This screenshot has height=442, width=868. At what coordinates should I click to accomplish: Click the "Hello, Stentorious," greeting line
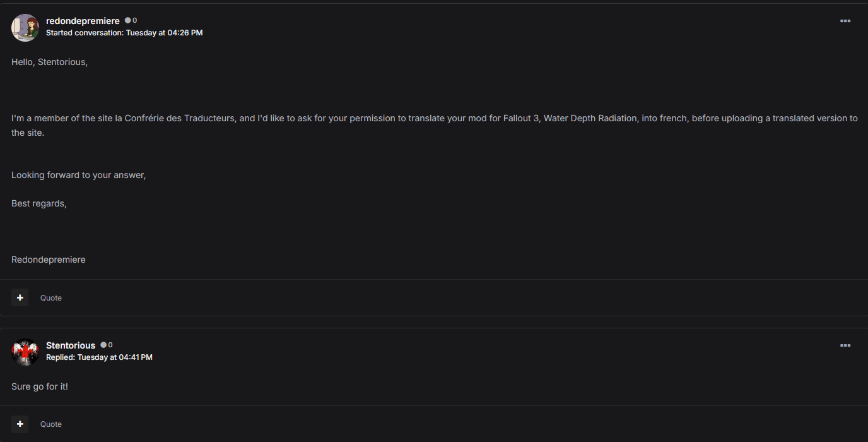(49, 62)
